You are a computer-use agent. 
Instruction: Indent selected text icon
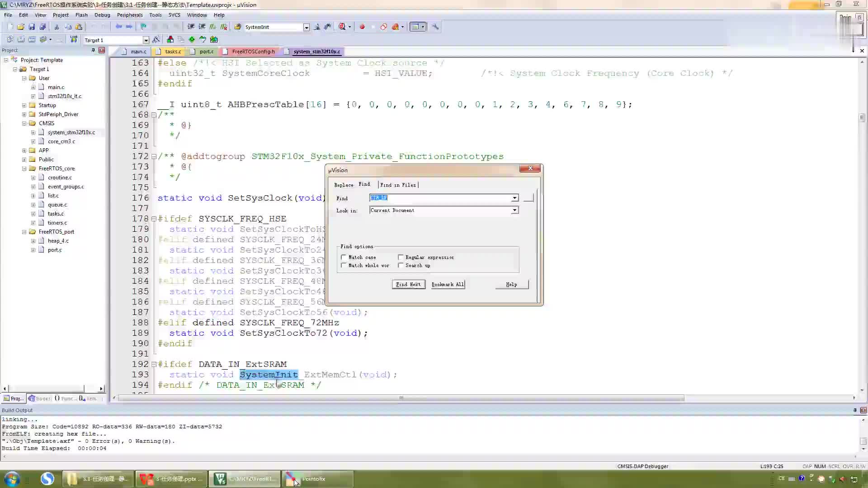[x=191, y=27]
